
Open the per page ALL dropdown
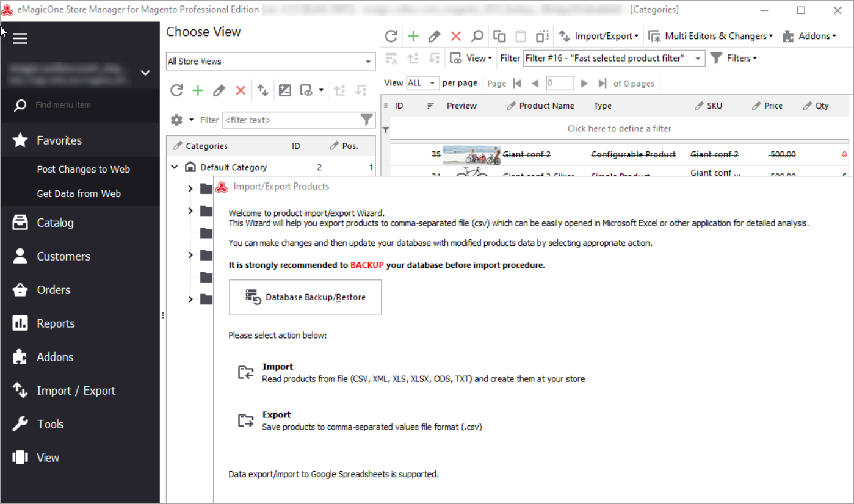pos(422,83)
